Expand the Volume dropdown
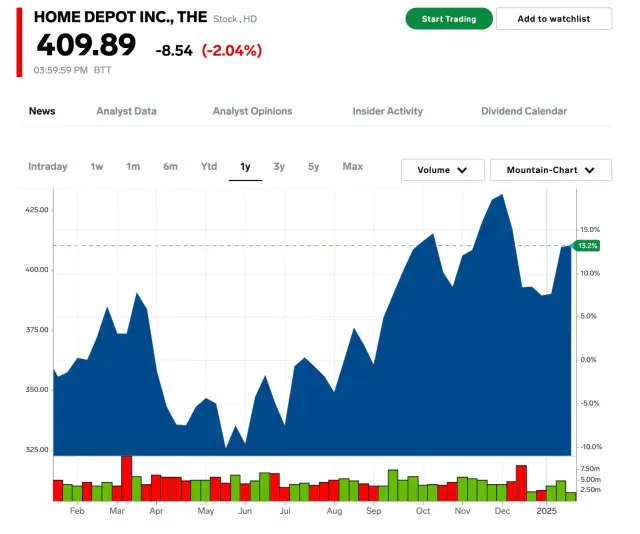Viewport: 640px width, 534px height. coord(442,170)
